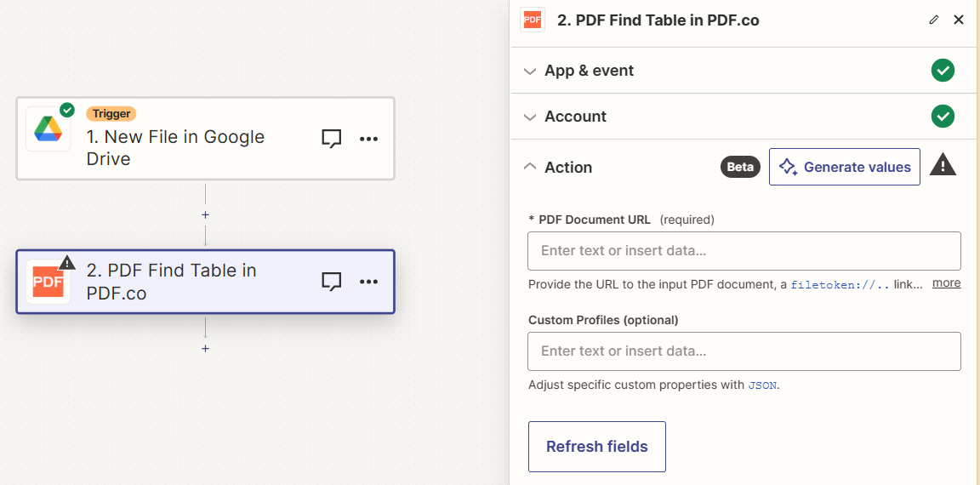Select the New File in Google Drive step
This screenshot has width=980, height=485.
pos(205,138)
